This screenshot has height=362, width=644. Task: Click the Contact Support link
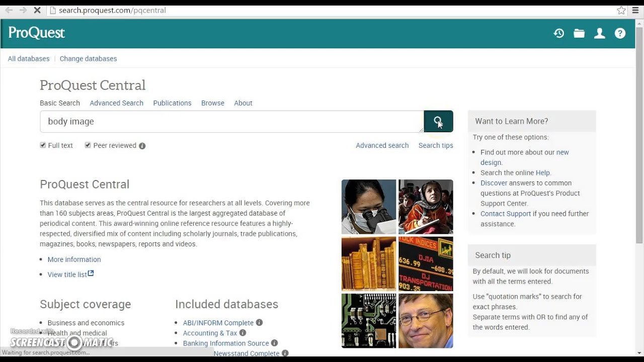506,214
